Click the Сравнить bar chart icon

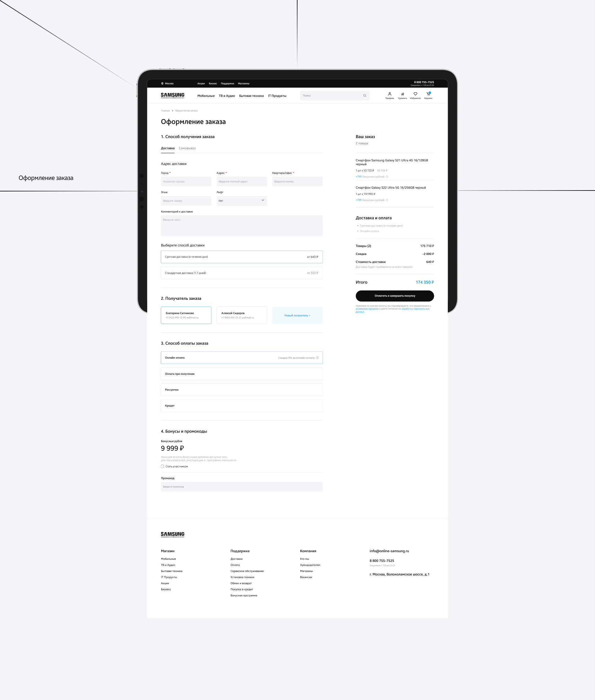403,94
